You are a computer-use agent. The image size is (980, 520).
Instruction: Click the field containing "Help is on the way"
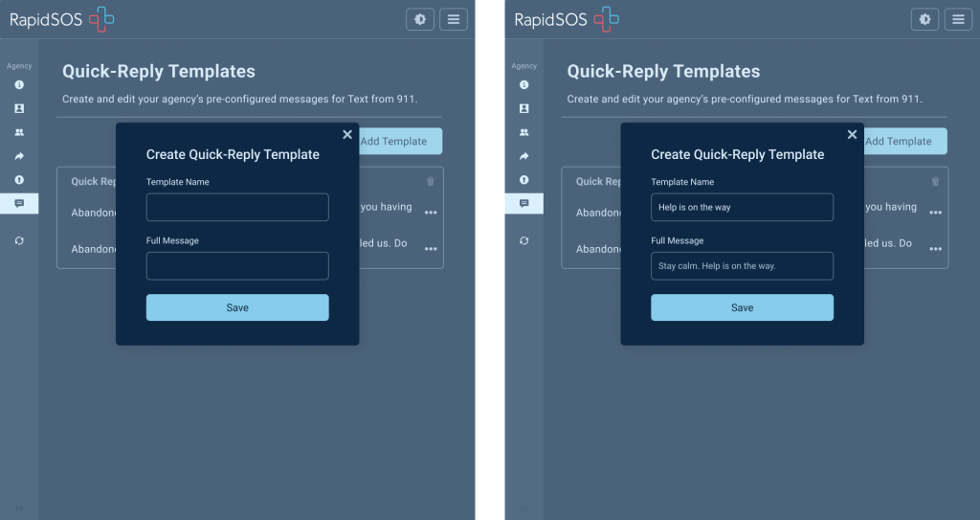pos(742,207)
